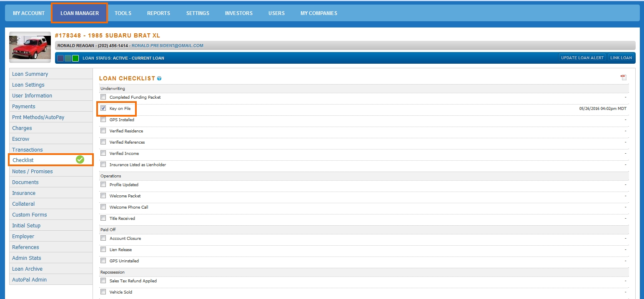Mark the Vehicle Sold checkbox
Screen dimensions: 644x299
(103, 292)
